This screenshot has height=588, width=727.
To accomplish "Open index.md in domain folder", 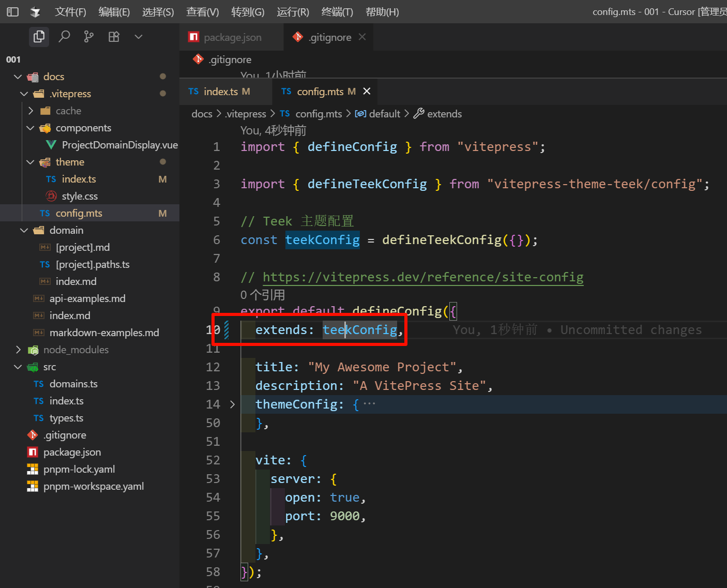I will point(76,281).
